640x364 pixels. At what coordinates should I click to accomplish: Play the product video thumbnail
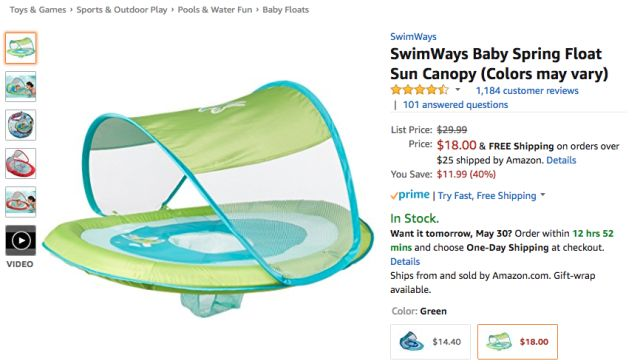click(x=20, y=240)
